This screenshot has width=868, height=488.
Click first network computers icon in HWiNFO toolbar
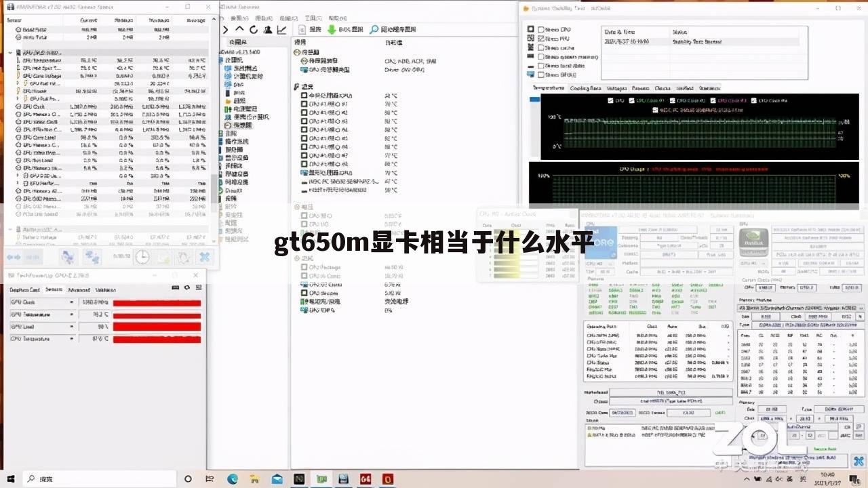coord(68,258)
